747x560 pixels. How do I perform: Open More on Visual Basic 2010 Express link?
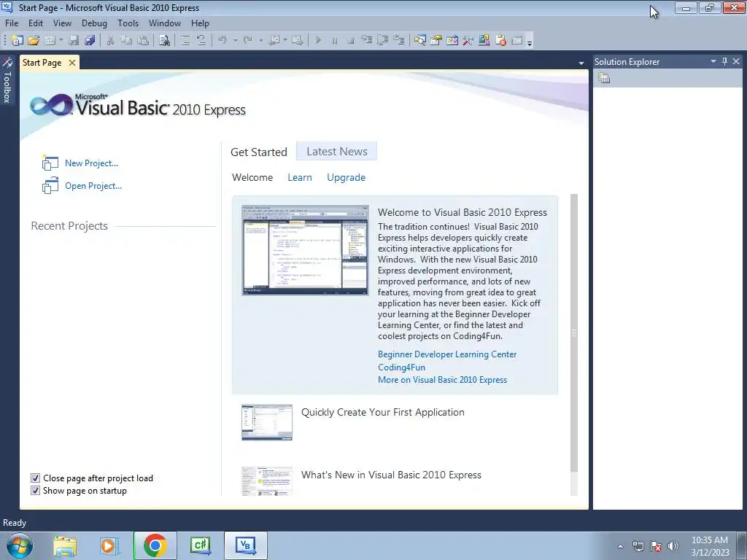tap(442, 379)
